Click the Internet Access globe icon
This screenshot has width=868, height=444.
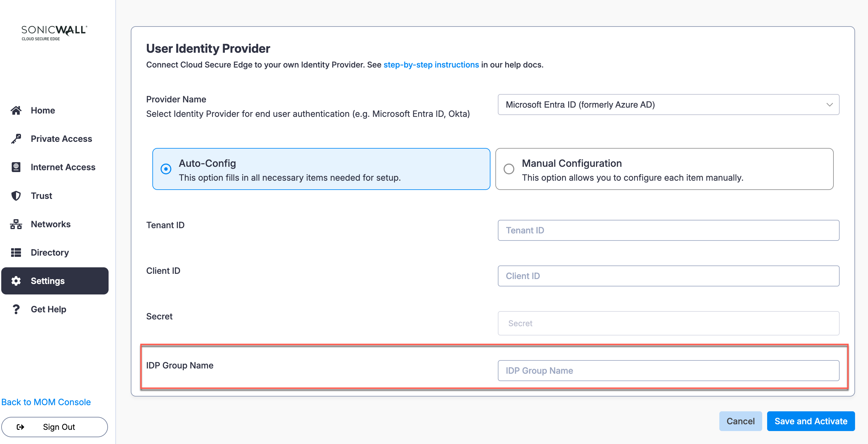coord(16,167)
